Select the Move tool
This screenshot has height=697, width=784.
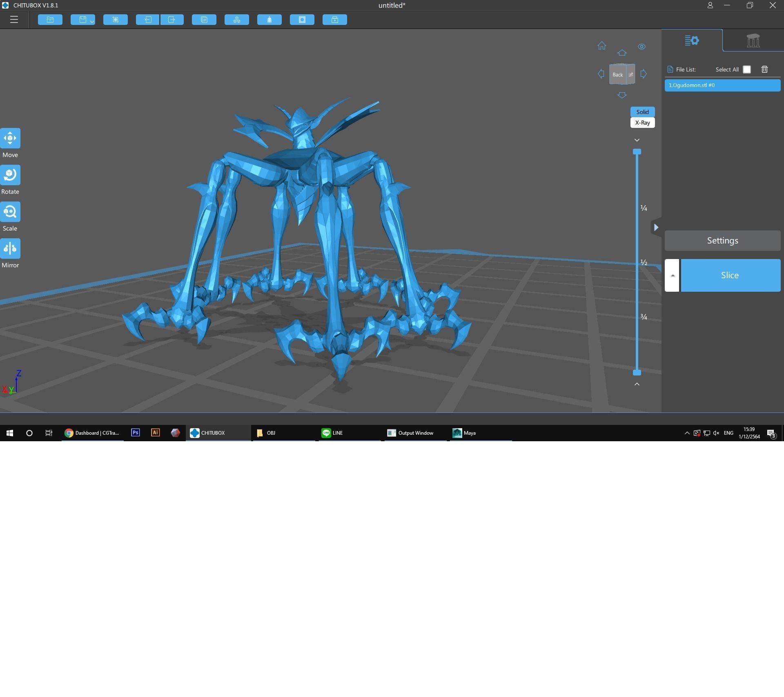coord(10,138)
